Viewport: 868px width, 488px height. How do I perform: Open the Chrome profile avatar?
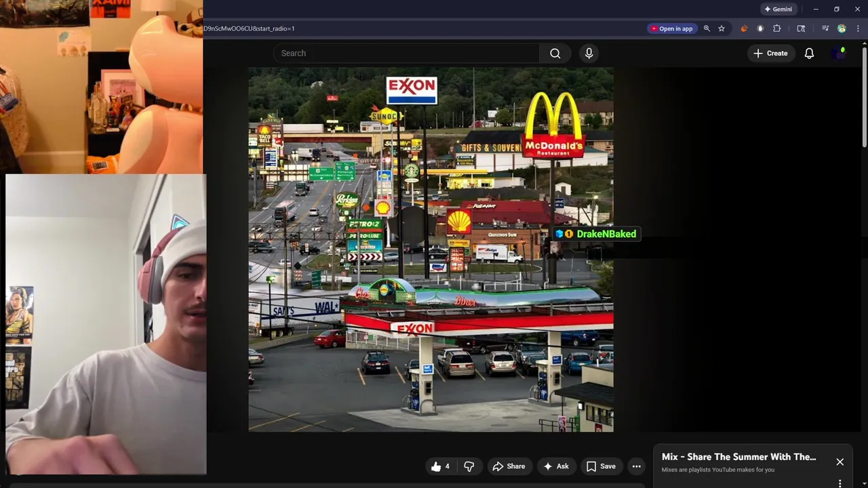click(x=842, y=28)
